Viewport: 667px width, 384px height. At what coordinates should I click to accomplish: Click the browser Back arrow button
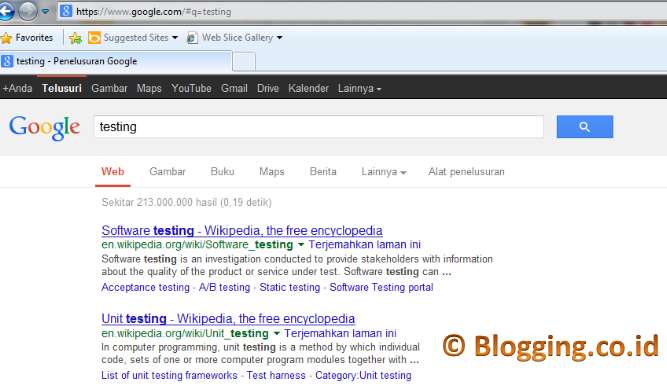6,11
